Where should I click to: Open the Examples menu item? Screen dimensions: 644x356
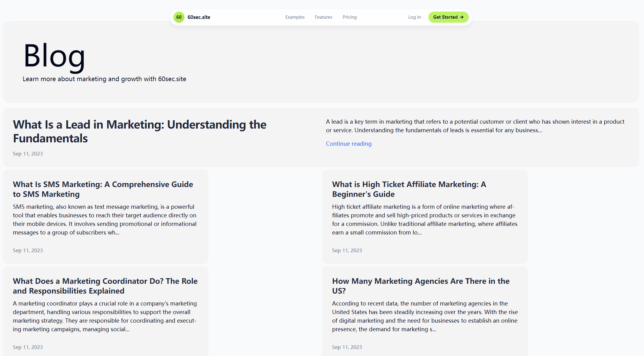click(295, 17)
